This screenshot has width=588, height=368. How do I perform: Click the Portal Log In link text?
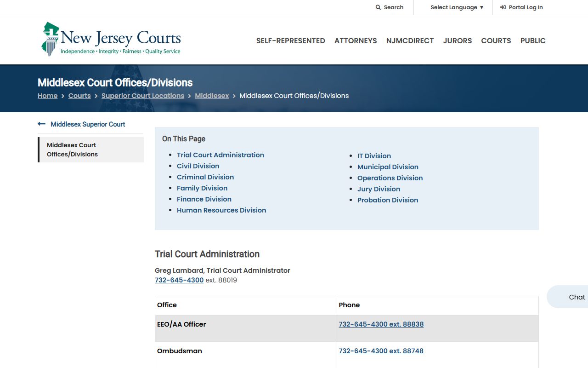526,7
